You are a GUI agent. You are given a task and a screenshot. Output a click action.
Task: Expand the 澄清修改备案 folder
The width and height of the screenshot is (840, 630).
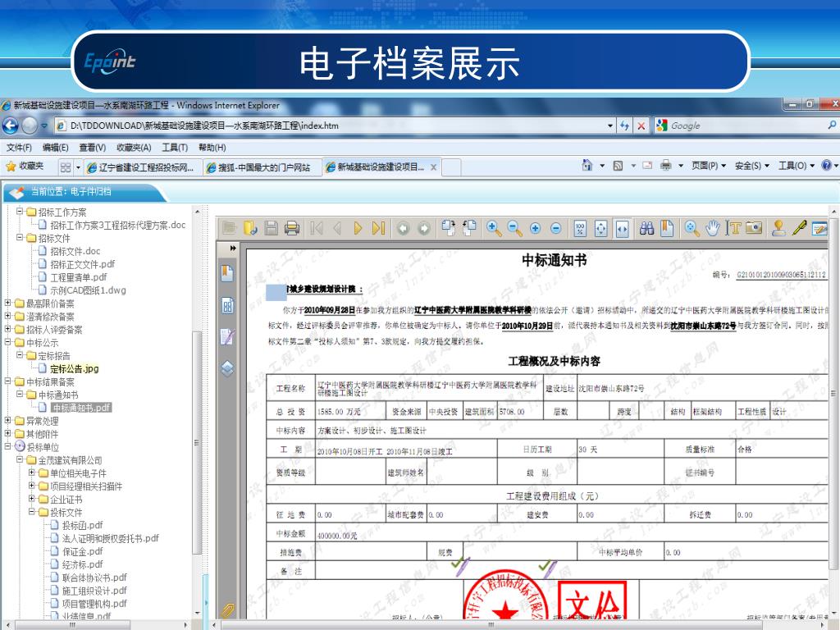tap(8, 316)
